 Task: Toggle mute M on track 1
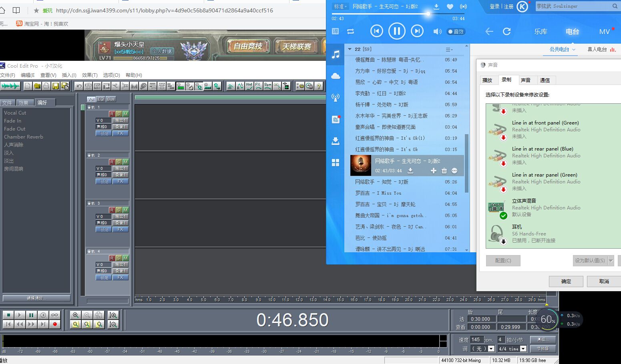point(125,114)
